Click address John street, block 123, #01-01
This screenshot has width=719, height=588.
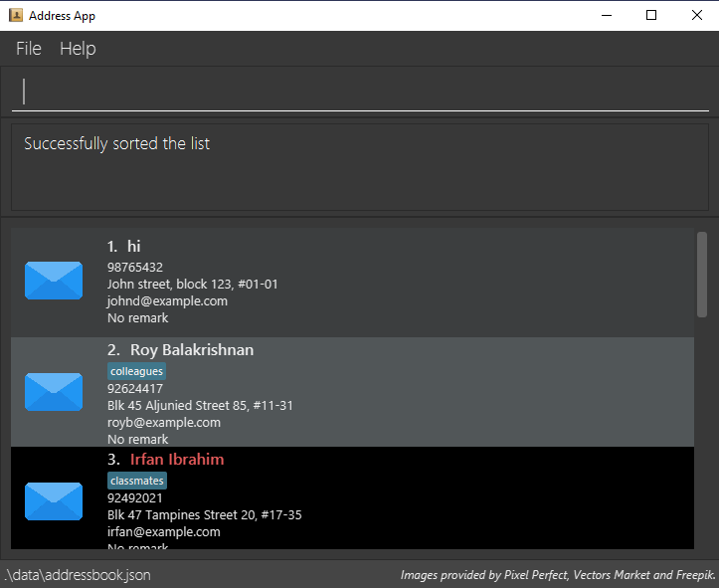click(x=193, y=285)
